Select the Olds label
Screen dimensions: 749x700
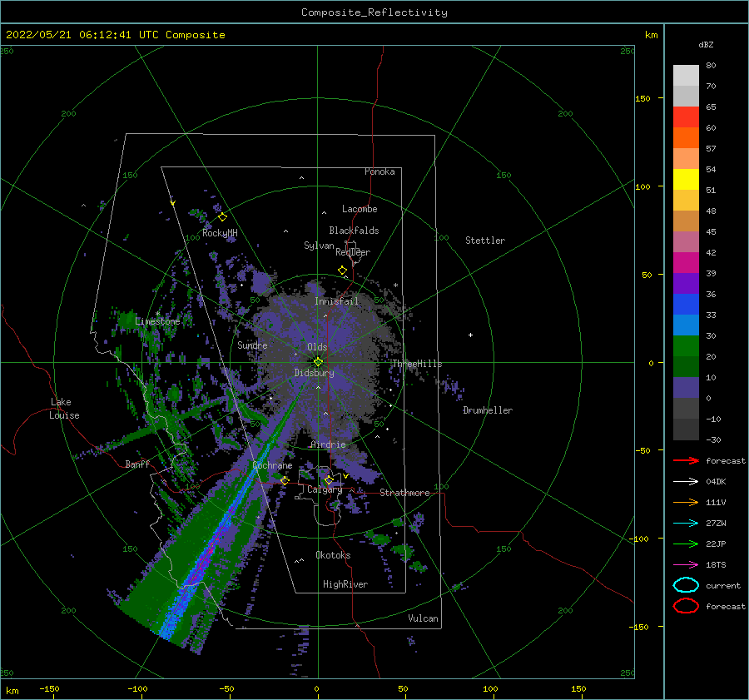coord(317,347)
